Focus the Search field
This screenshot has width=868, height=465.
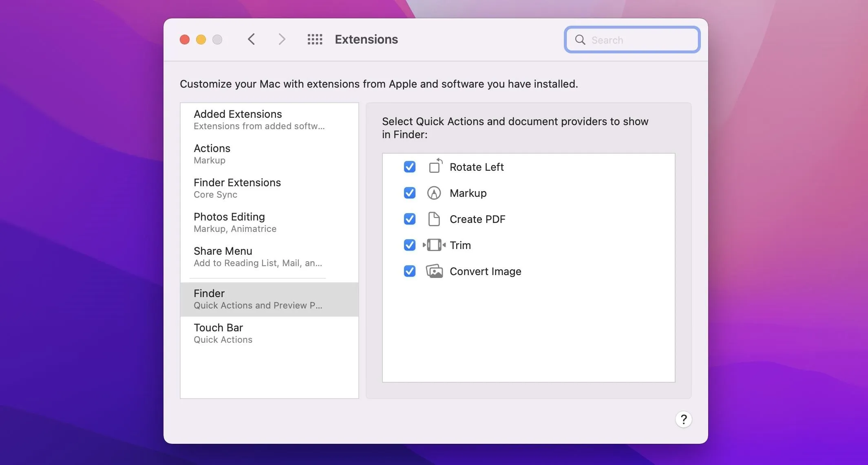(632, 40)
